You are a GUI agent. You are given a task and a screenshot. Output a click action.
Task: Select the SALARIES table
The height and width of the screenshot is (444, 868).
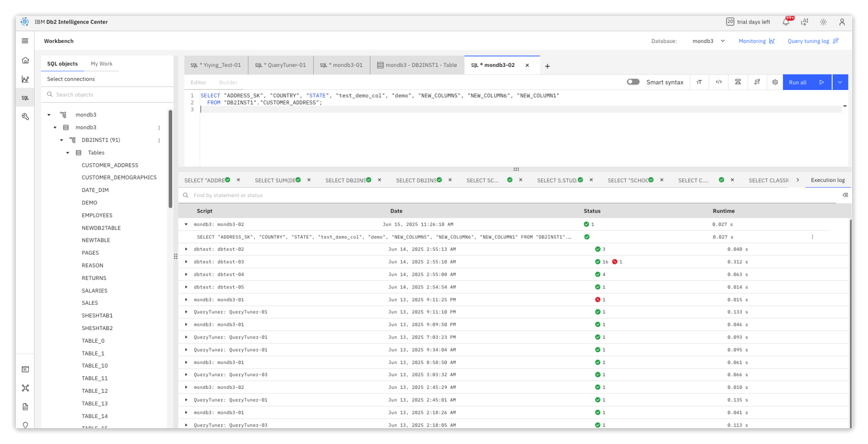click(94, 291)
